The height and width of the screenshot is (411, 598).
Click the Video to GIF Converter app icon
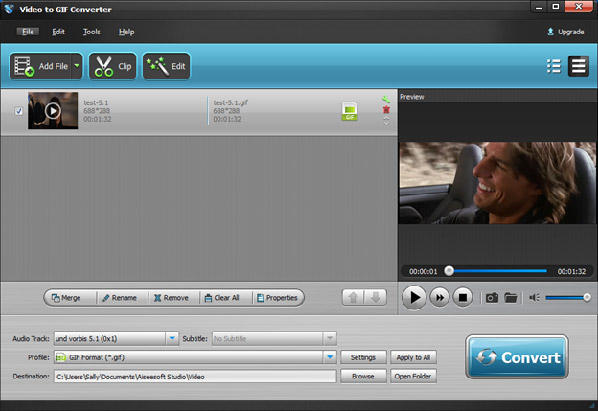(x=8, y=9)
